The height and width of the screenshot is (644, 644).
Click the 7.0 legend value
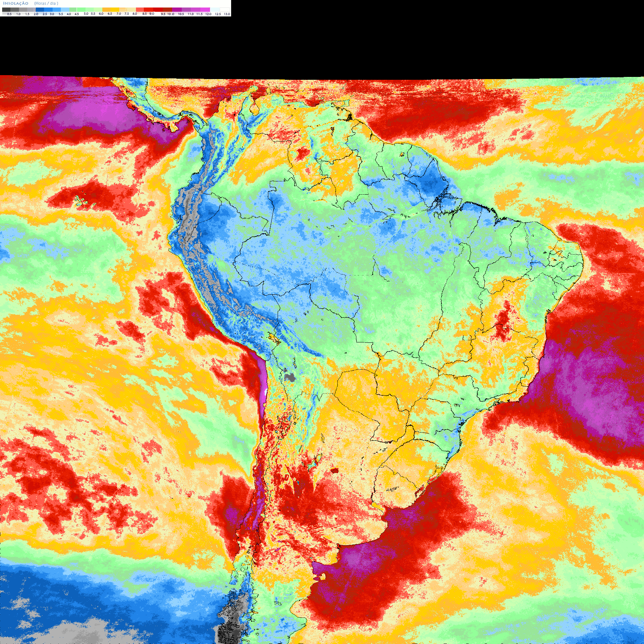tap(119, 14)
